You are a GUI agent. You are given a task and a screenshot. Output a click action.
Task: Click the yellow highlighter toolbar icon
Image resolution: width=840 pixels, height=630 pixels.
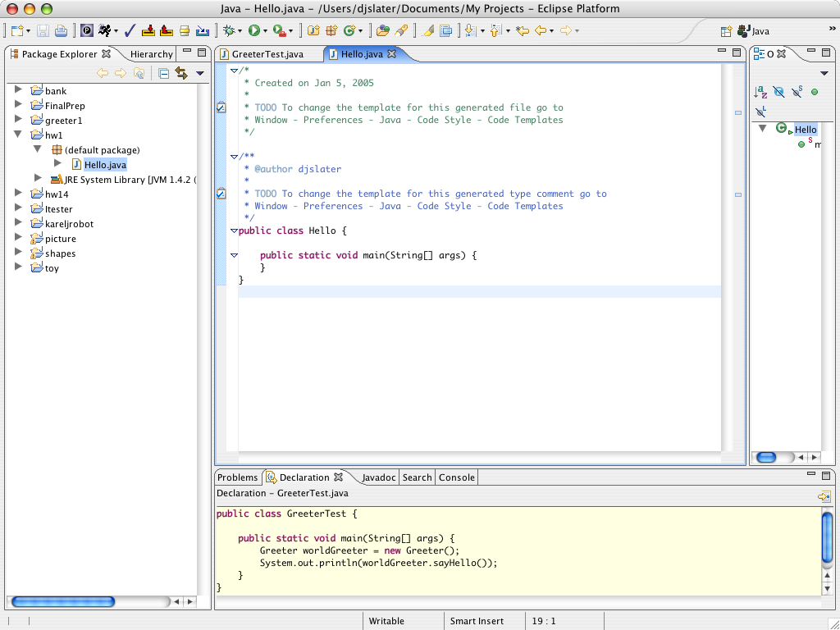tap(427, 30)
